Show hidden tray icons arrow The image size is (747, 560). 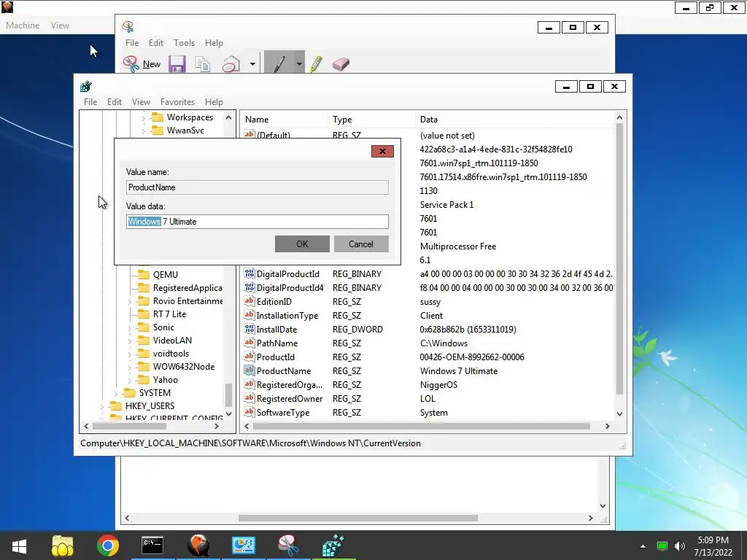[x=643, y=546]
